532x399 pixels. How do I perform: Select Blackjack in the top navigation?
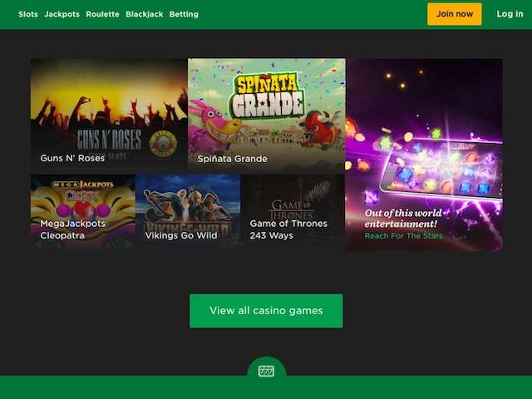144,14
